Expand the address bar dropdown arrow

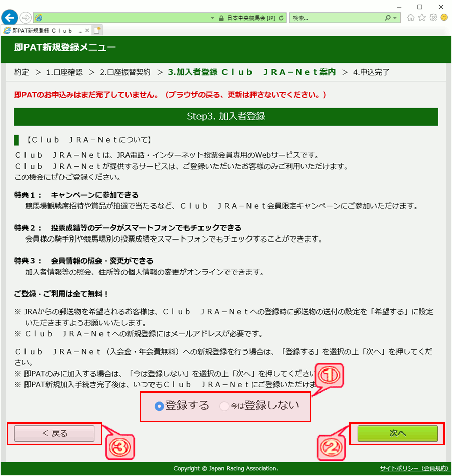click(x=213, y=18)
